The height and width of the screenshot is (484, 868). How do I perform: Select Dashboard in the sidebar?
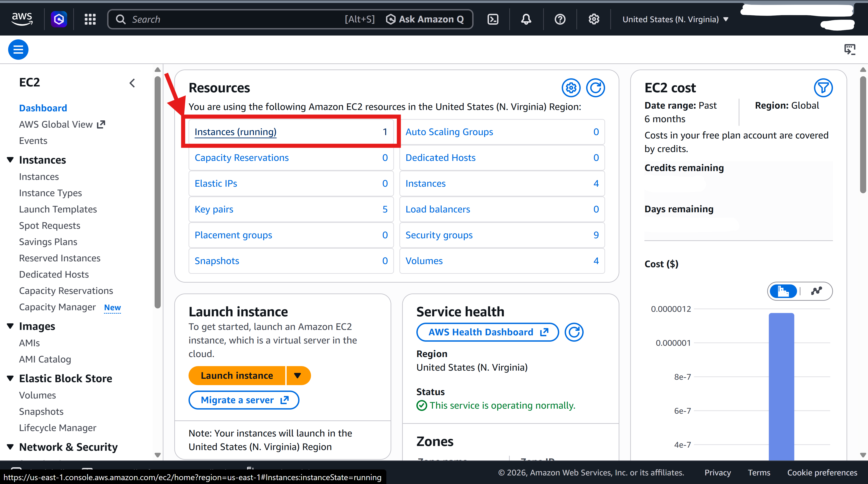click(x=43, y=108)
